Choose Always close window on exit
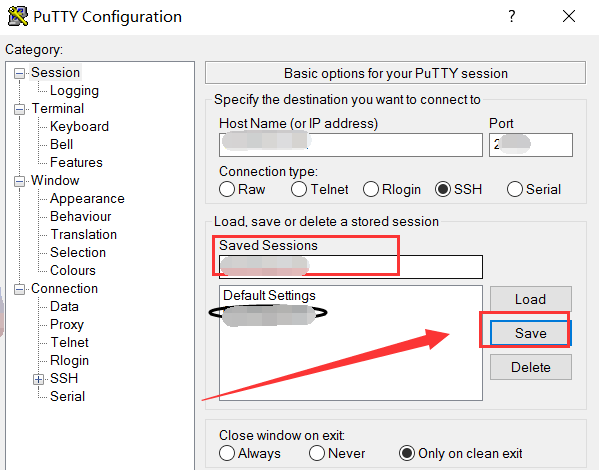This screenshot has height=470, width=599. tap(227, 453)
